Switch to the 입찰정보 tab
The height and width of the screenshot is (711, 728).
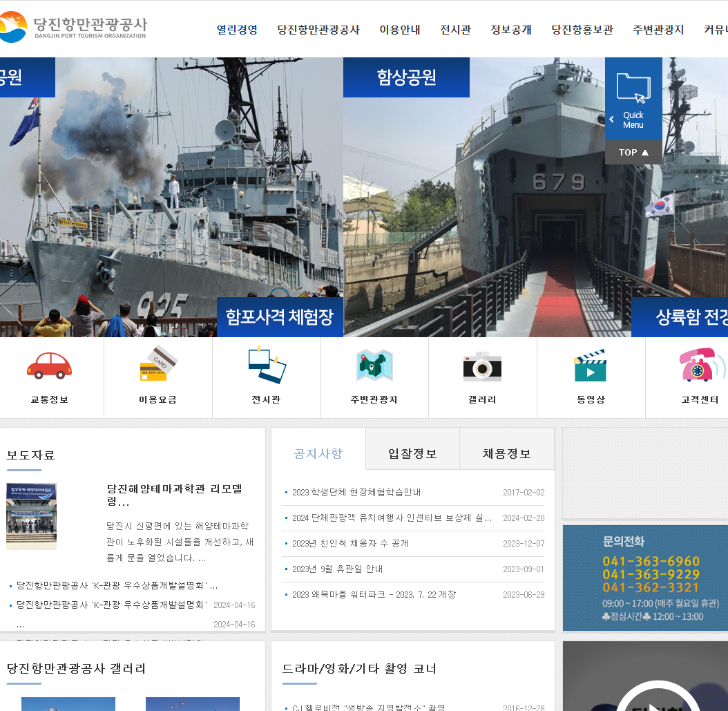point(413,453)
